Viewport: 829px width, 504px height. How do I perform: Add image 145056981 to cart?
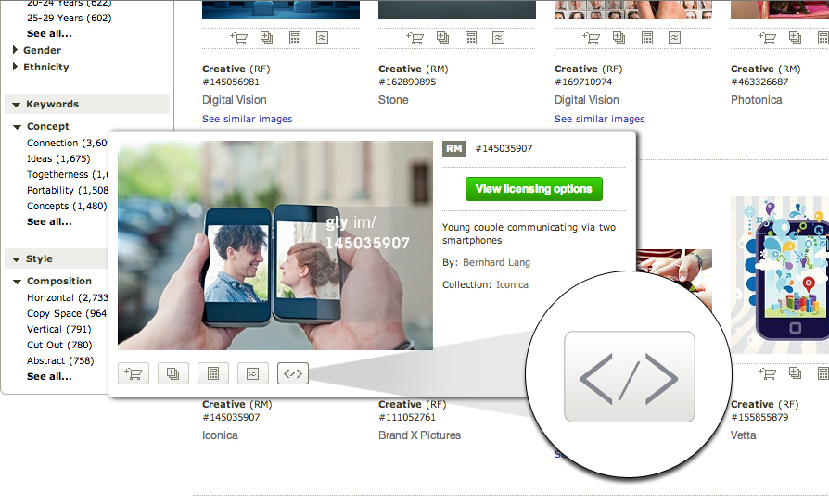[238, 38]
